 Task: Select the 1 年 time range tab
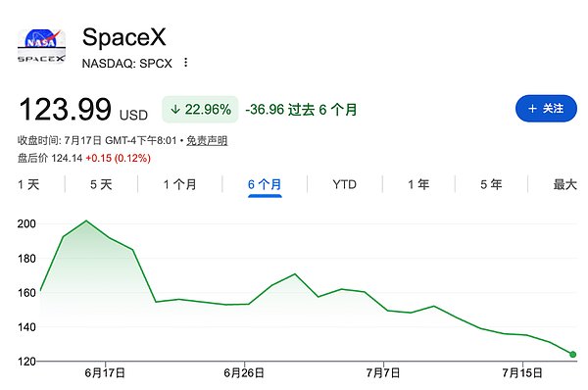[x=418, y=184]
